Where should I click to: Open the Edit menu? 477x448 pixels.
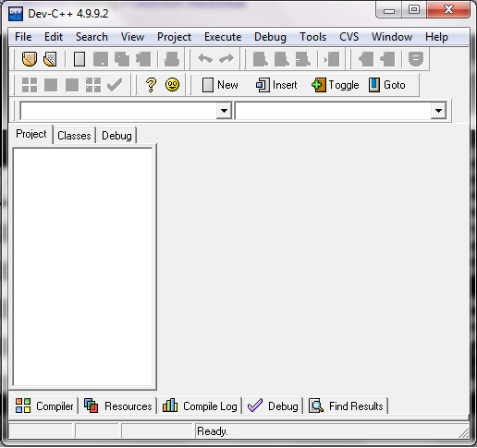[54, 37]
